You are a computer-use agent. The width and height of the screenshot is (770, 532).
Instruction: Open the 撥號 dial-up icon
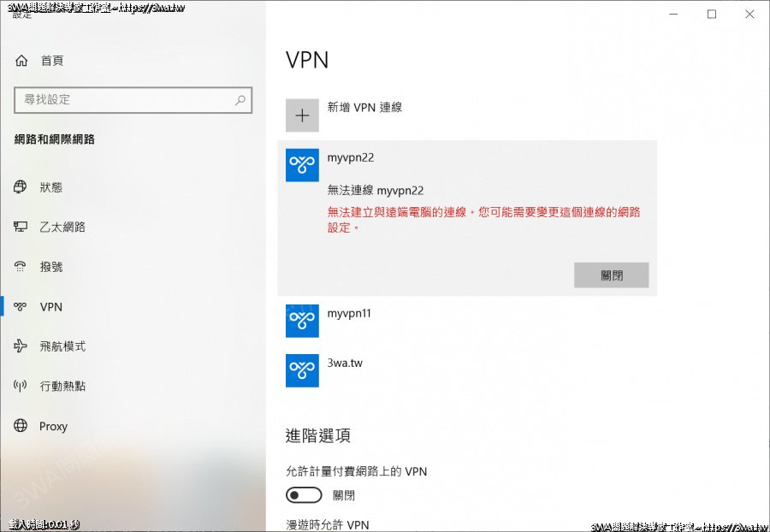[21, 267]
